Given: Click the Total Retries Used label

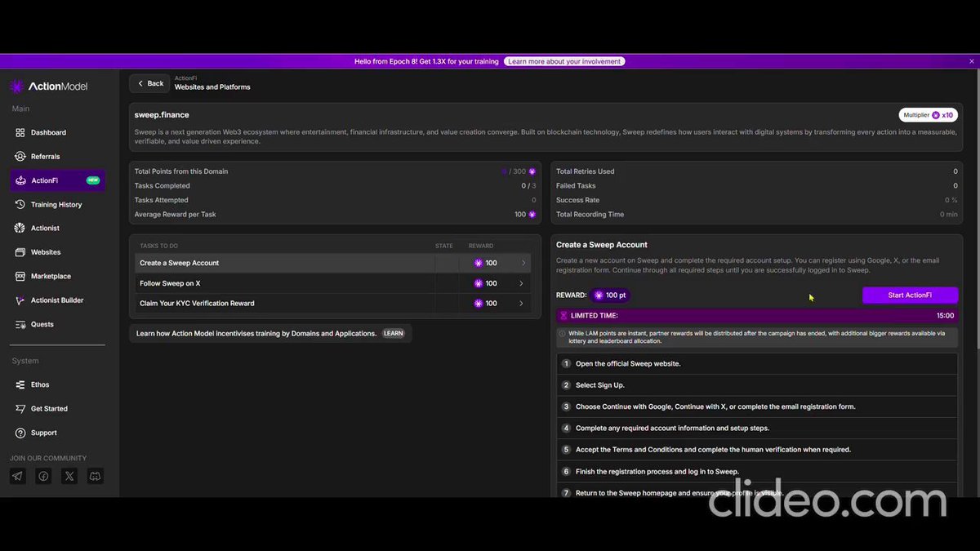Looking at the screenshot, I should (586, 171).
